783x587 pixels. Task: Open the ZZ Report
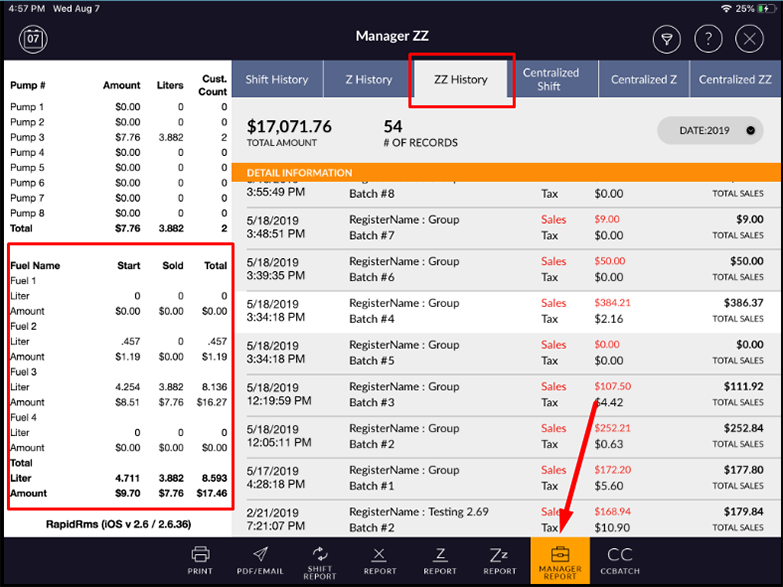pyautogui.click(x=500, y=560)
